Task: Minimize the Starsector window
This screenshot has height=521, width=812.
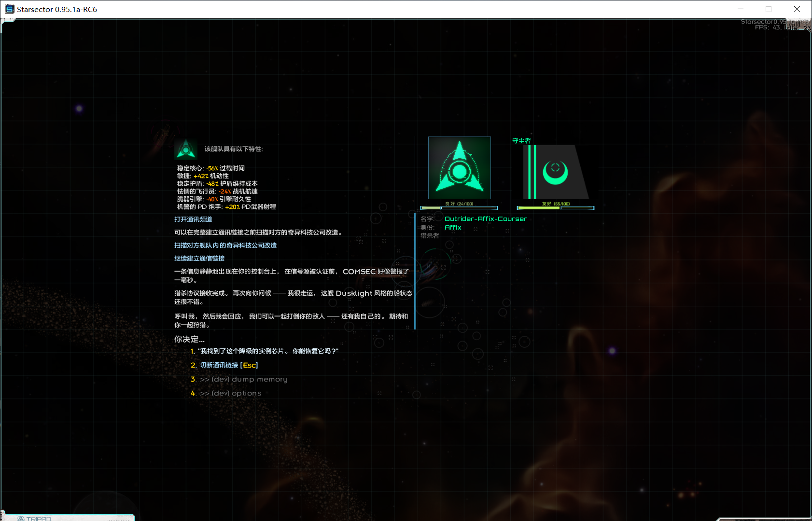Action: coord(740,9)
